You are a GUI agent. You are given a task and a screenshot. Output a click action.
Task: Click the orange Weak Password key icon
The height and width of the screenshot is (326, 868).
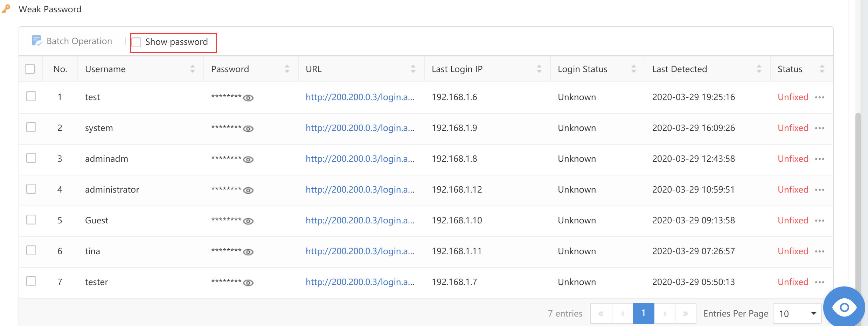click(6, 9)
